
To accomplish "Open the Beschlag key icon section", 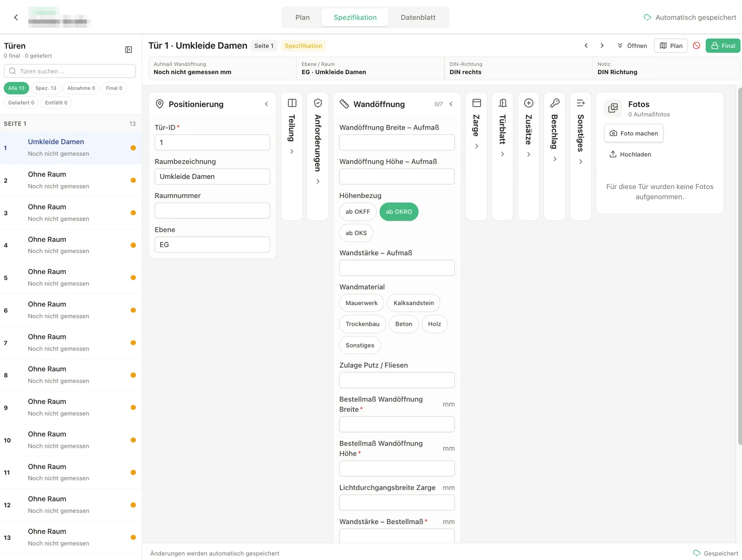I will (555, 103).
